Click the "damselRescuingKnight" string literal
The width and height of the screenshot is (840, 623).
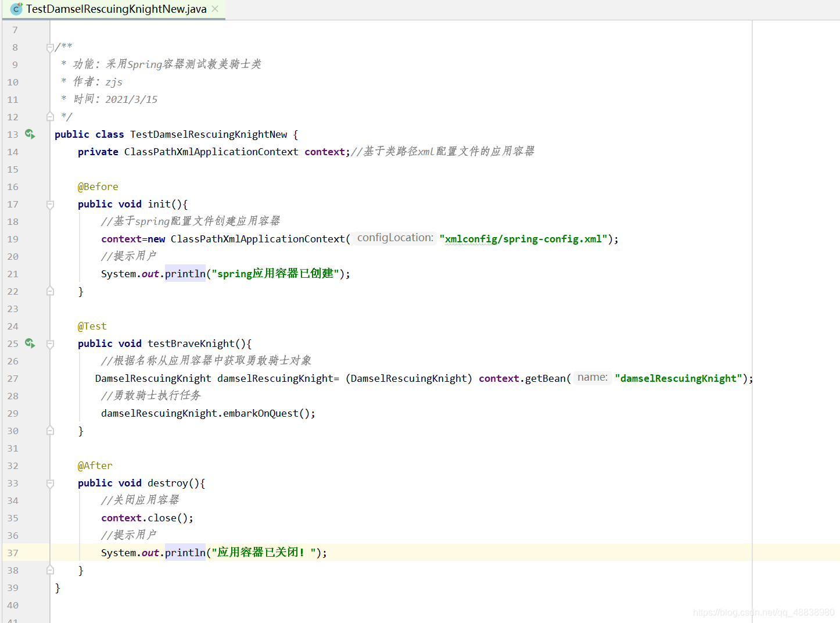(x=679, y=378)
